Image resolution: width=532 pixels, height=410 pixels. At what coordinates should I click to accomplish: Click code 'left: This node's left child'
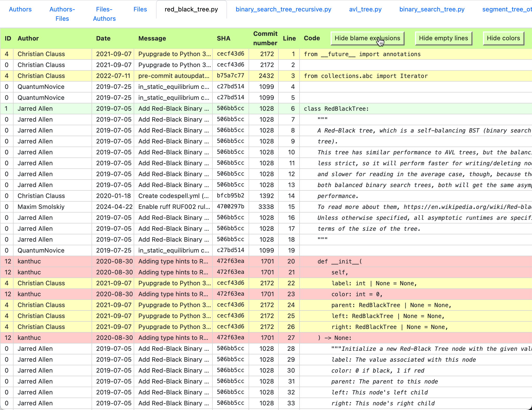(x=379, y=392)
